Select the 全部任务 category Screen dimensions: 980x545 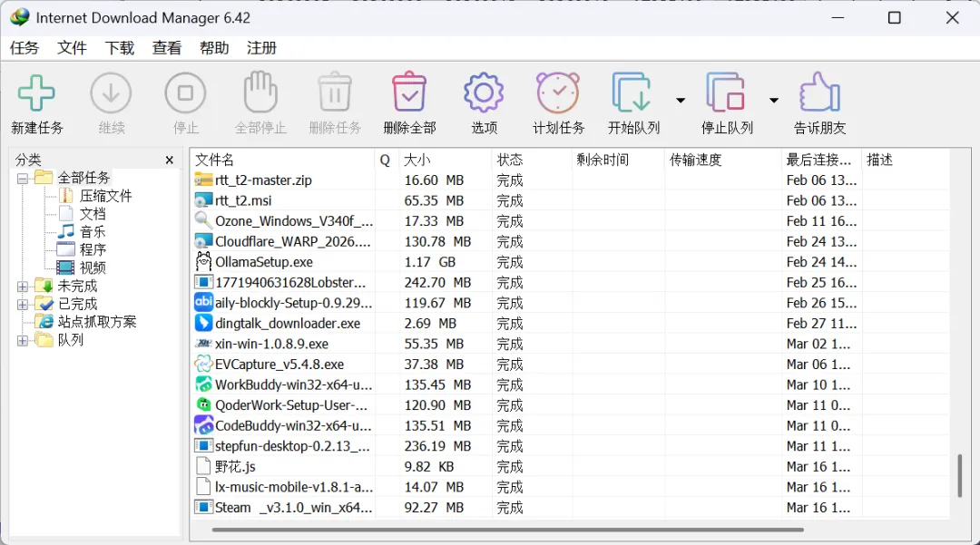tap(83, 178)
